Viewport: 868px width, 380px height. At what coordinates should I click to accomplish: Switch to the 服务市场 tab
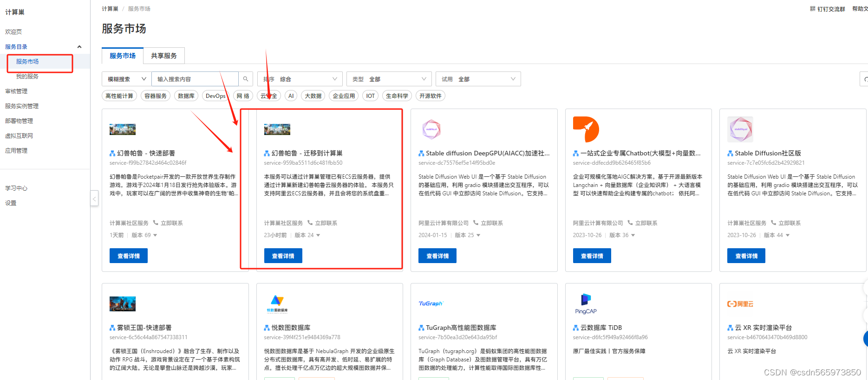click(123, 56)
